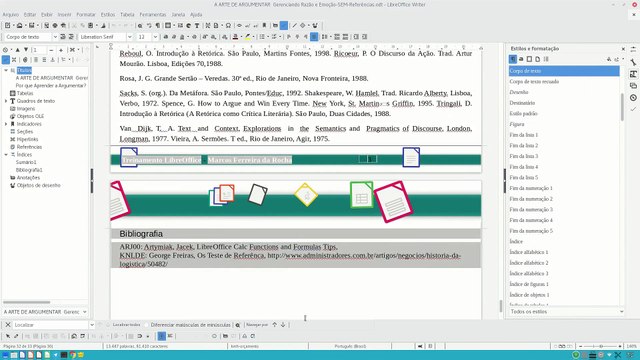Open the Editar menu

click(30, 14)
